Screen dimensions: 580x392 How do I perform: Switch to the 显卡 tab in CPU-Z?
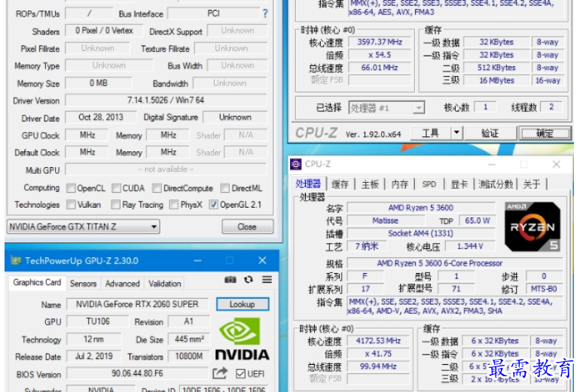459,184
